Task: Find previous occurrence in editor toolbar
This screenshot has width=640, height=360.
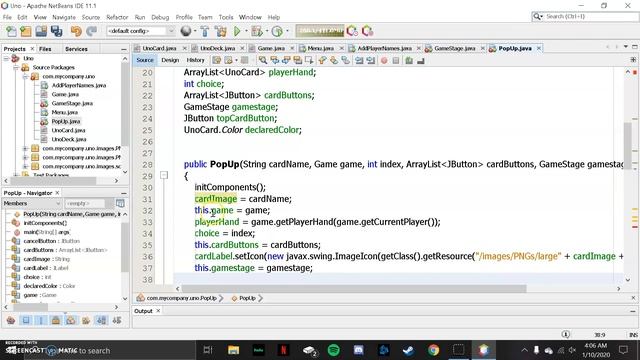Action: click(x=274, y=60)
